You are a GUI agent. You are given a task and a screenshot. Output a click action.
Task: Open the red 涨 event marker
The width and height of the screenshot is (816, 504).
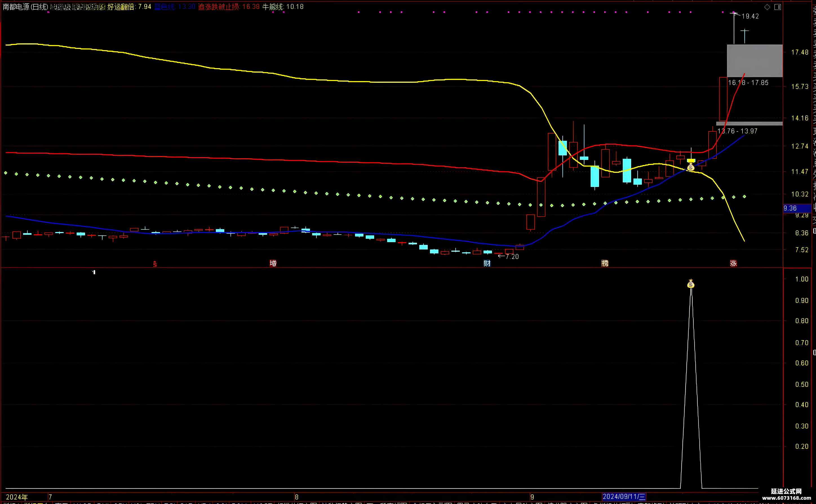[x=733, y=263]
